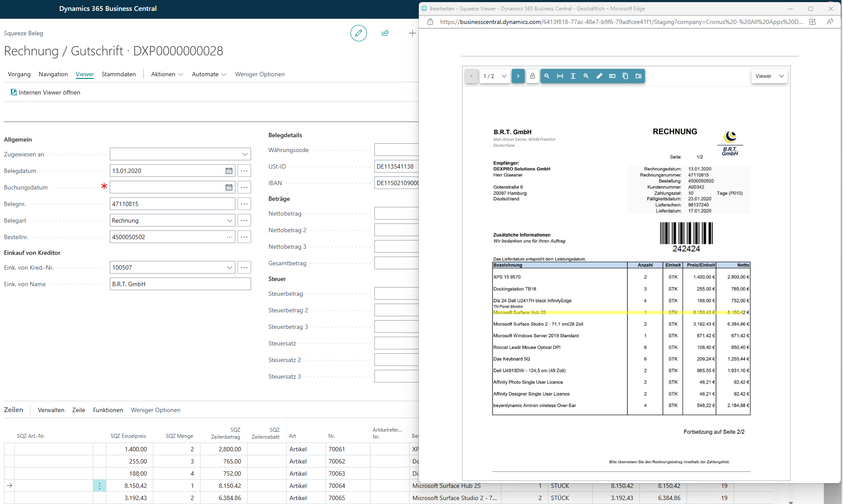Open Zeile menu in Zeilen section

pos(78,410)
